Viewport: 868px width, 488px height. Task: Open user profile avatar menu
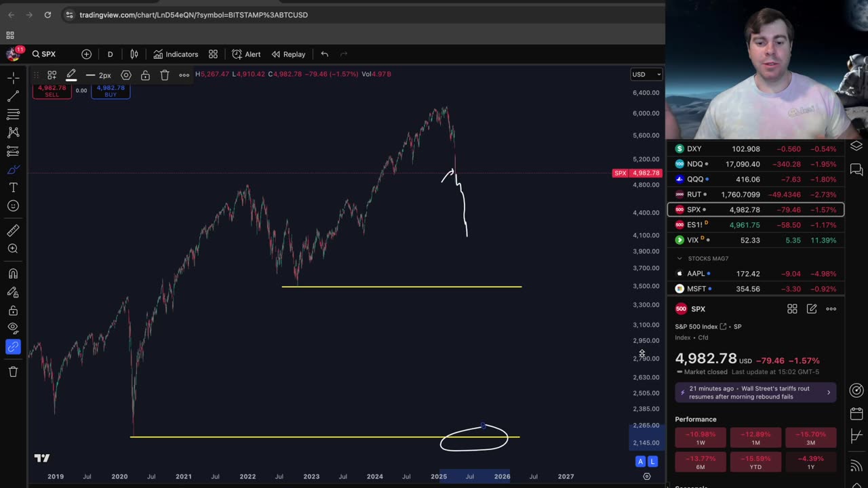[13, 54]
